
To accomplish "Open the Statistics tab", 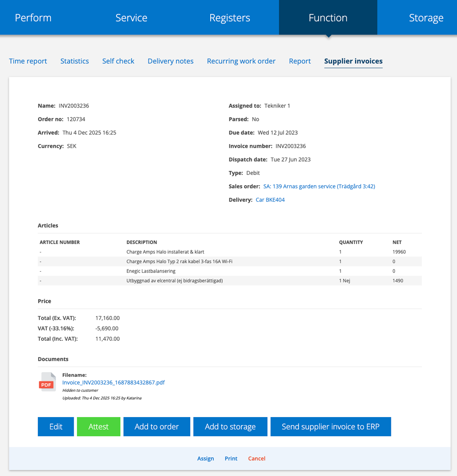I will tap(75, 61).
